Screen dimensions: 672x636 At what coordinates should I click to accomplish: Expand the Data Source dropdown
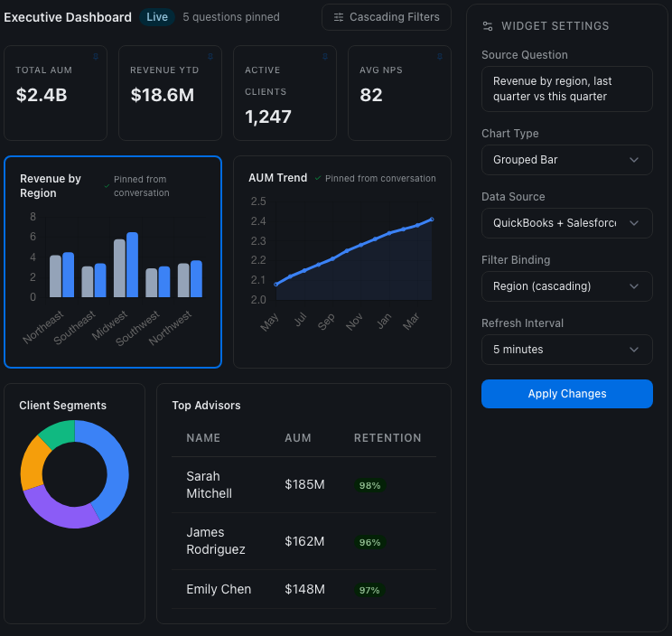point(566,223)
